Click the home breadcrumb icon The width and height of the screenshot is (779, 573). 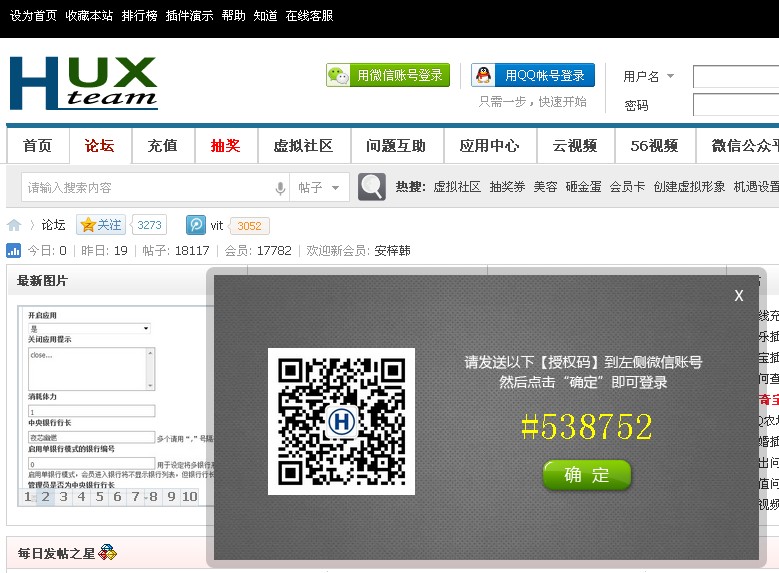click(14, 225)
